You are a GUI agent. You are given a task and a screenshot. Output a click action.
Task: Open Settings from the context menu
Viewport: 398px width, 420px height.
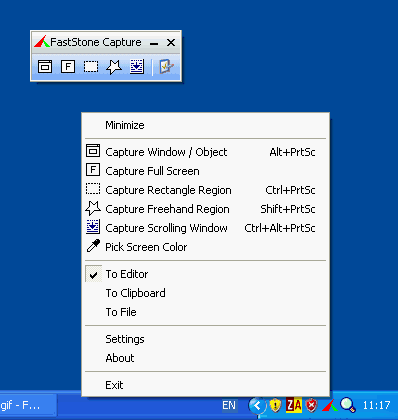coord(205,339)
